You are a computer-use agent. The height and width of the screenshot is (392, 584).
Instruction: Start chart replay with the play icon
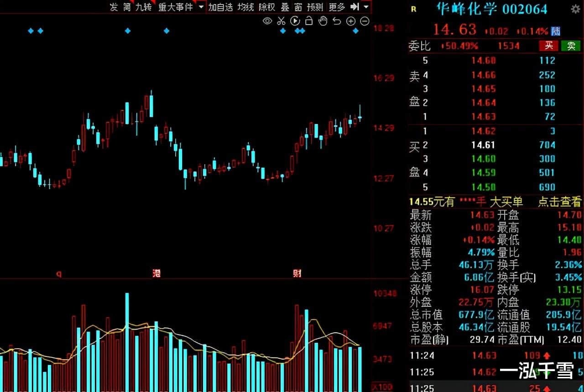(295, 21)
